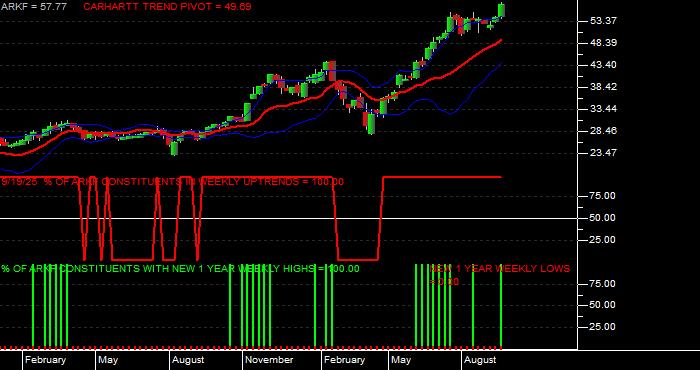This screenshot has height=370, width=700.
Task: Click 50.00 beside the white midline
Action: [x=603, y=218]
